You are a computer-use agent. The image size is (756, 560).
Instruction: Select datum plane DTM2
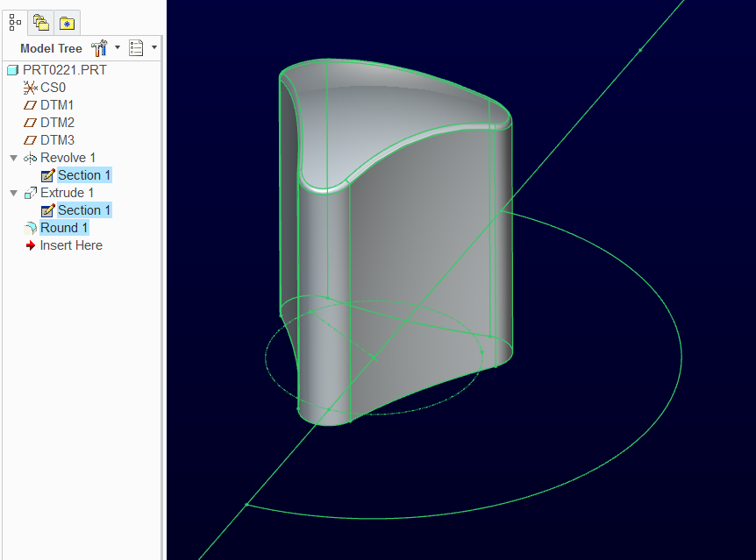pos(57,123)
